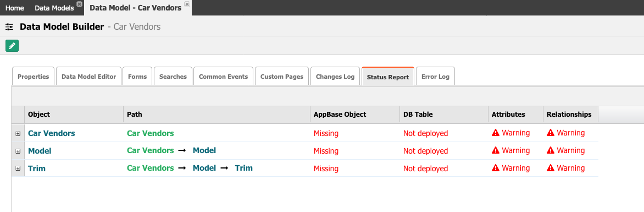This screenshot has height=212, width=644.
Task: Click the Attributes warning triangle for Trim row
Action: click(496, 168)
